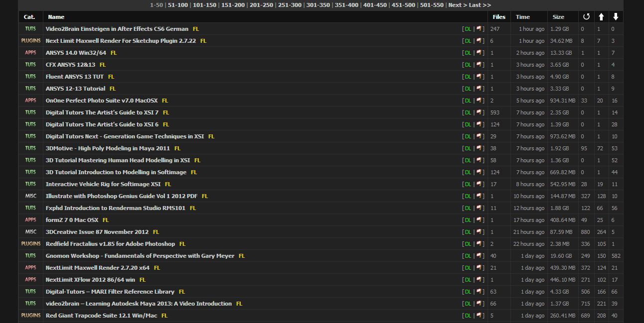The image size is (644, 323).
Task: Sort the list by Time column header
Action: [523, 17]
